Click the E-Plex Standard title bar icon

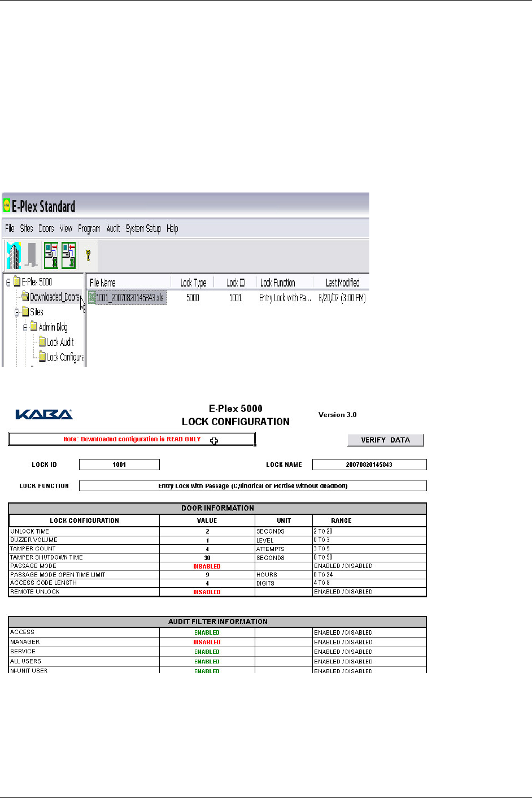click(7, 206)
